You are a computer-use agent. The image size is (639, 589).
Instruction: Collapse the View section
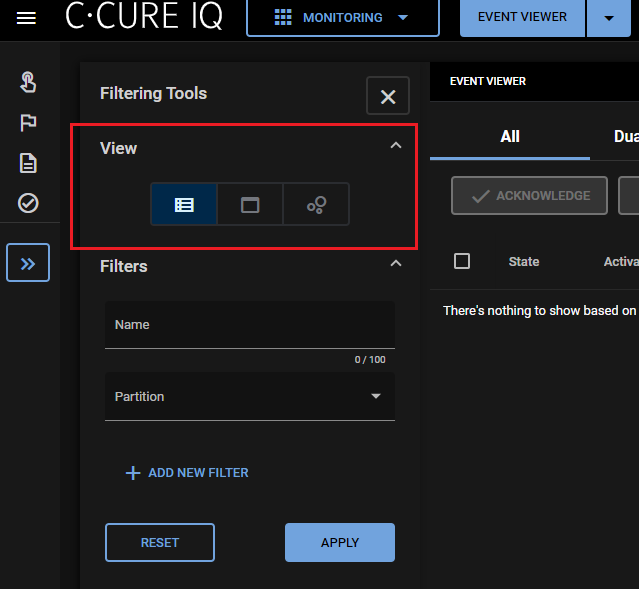[395, 147]
